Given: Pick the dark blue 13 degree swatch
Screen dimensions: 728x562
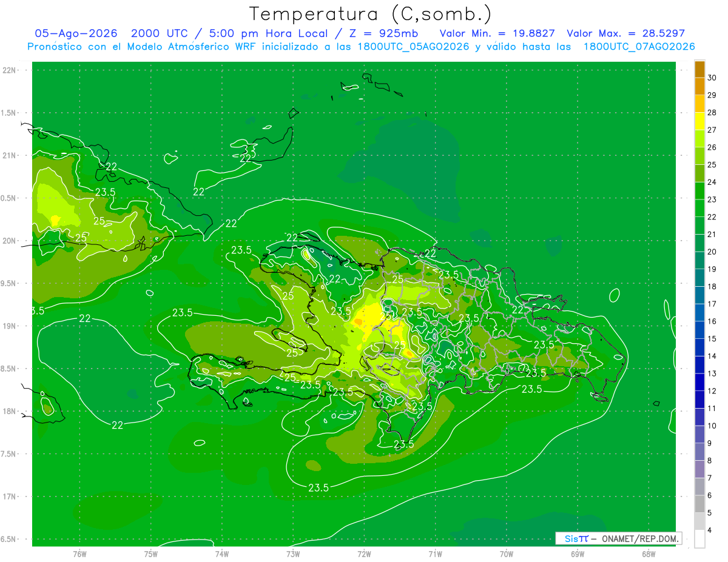Looking at the screenshot, I should [699, 365].
